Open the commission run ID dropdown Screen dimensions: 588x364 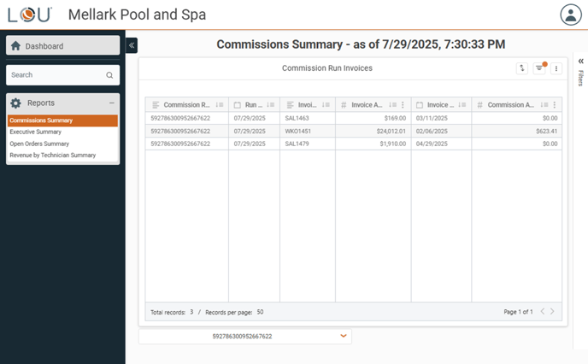coord(344,337)
